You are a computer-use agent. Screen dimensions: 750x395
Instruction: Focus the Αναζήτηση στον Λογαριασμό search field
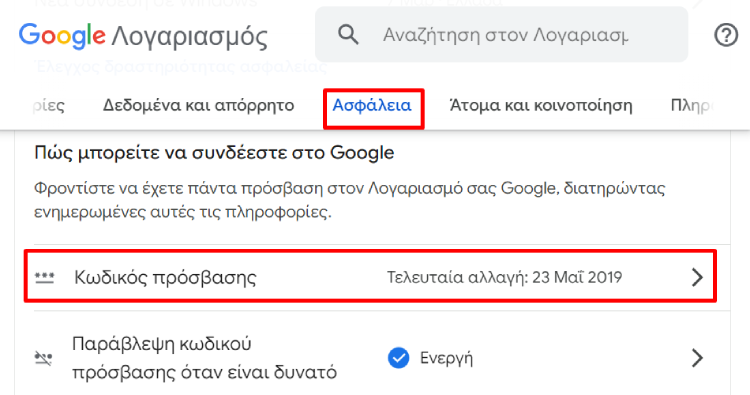(501, 34)
